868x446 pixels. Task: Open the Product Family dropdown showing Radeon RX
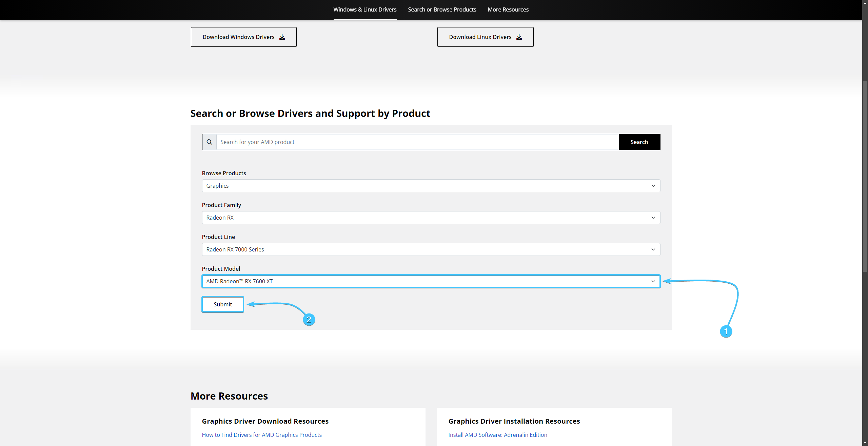click(x=431, y=218)
